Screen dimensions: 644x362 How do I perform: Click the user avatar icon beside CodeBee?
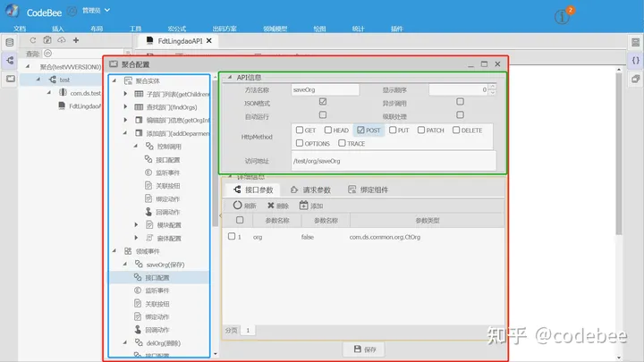click(72, 11)
